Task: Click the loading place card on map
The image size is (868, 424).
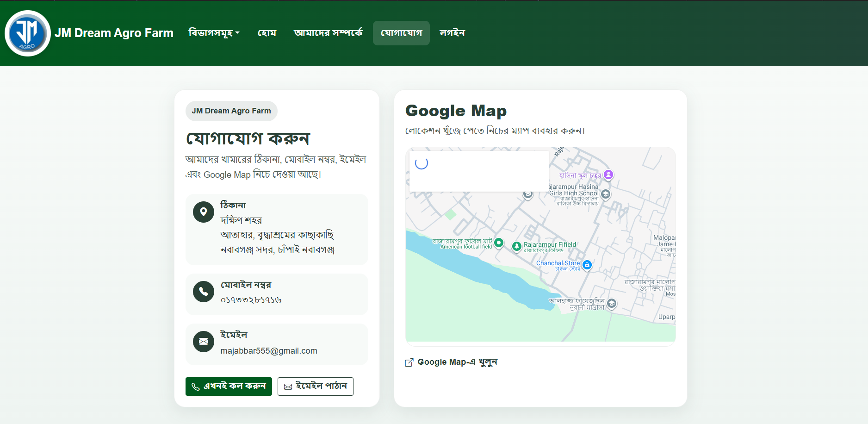Action: click(479, 171)
